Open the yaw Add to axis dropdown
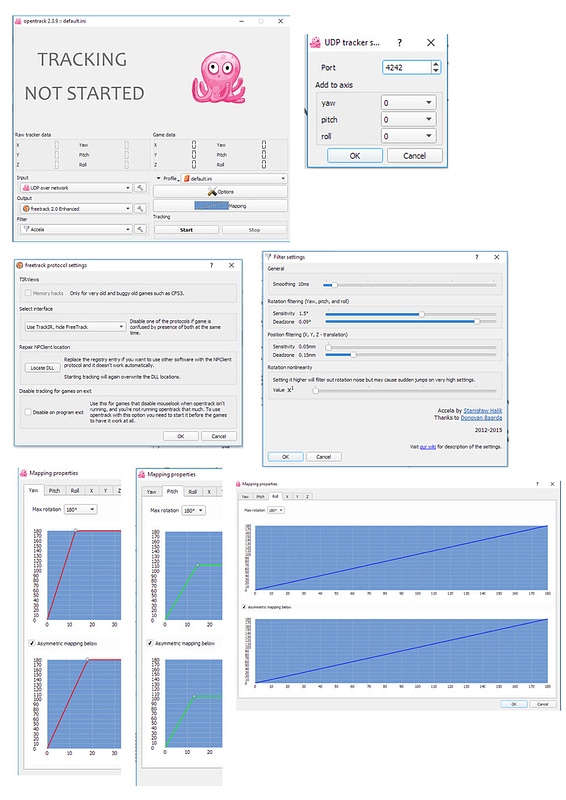Screen dimensions: 566x800 point(408,103)
